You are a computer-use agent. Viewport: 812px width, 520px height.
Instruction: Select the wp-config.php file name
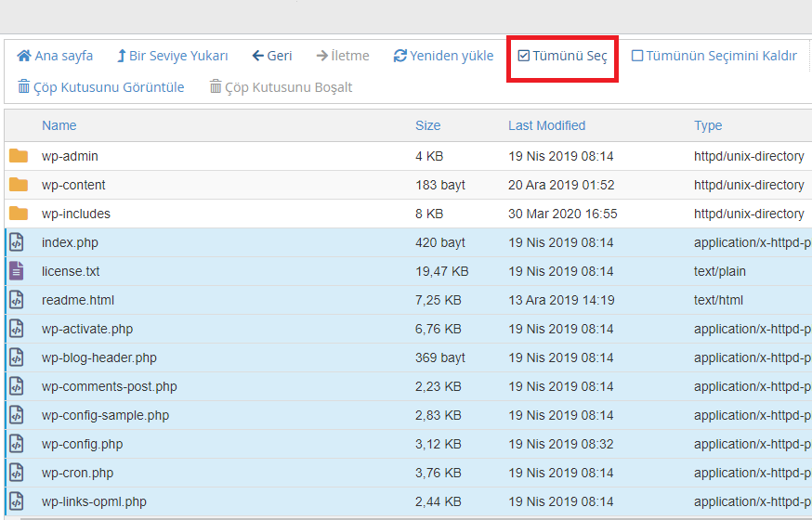click(x=83, y=445)
